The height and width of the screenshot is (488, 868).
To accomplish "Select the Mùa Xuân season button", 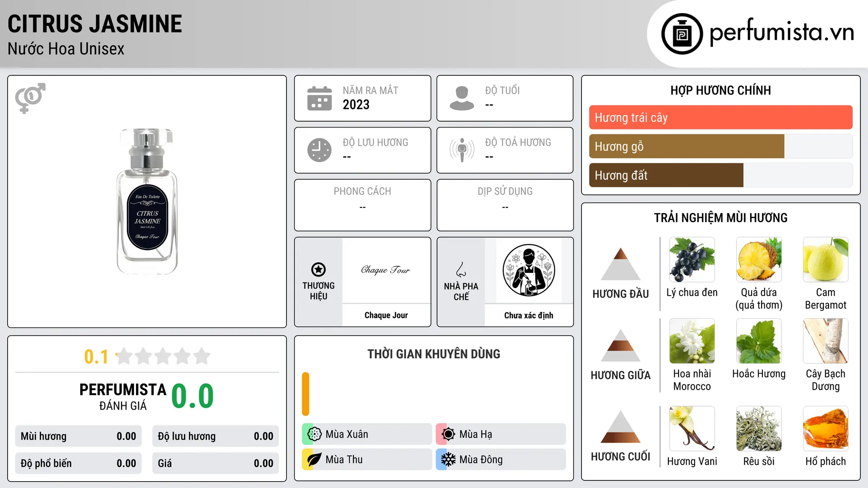I will click(x=367, y=434).
